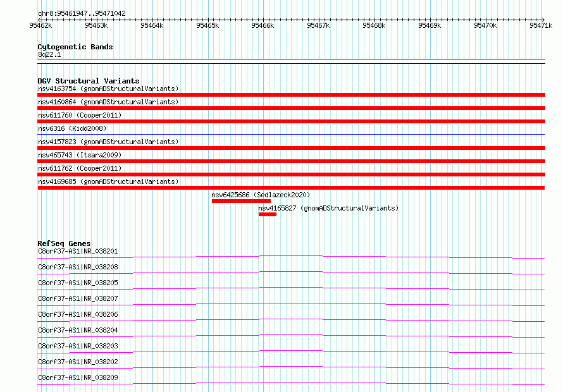The image size is (563, 392).
Task: Click the 95468k ruler position
Action: 374,25
